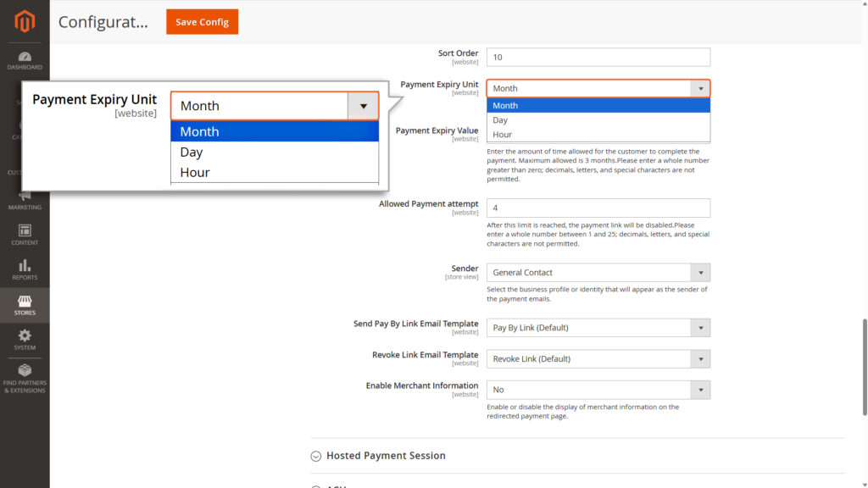Screen dimensions: 868x488
Task: Open the Dashboard from the sidebar
Action: (x=24, y=58)
